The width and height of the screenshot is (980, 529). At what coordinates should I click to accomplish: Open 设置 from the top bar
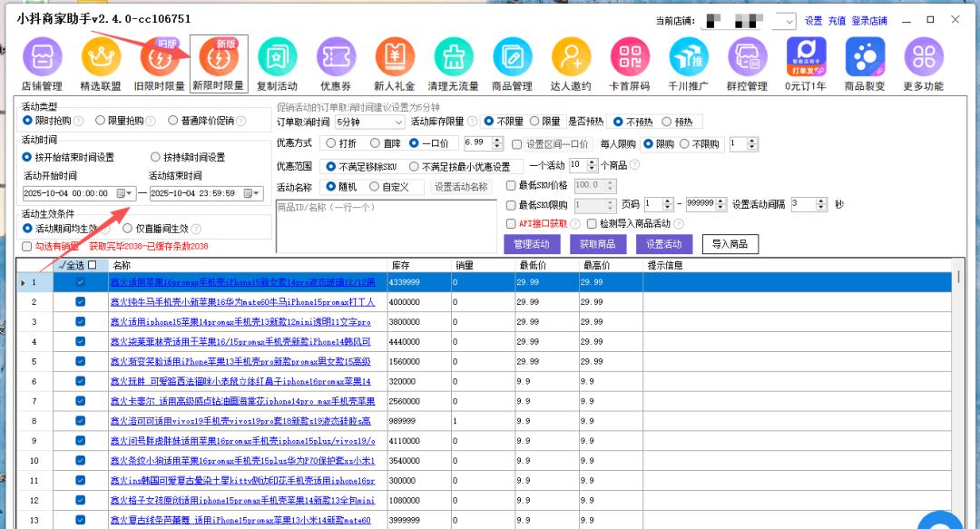[812, 20]
